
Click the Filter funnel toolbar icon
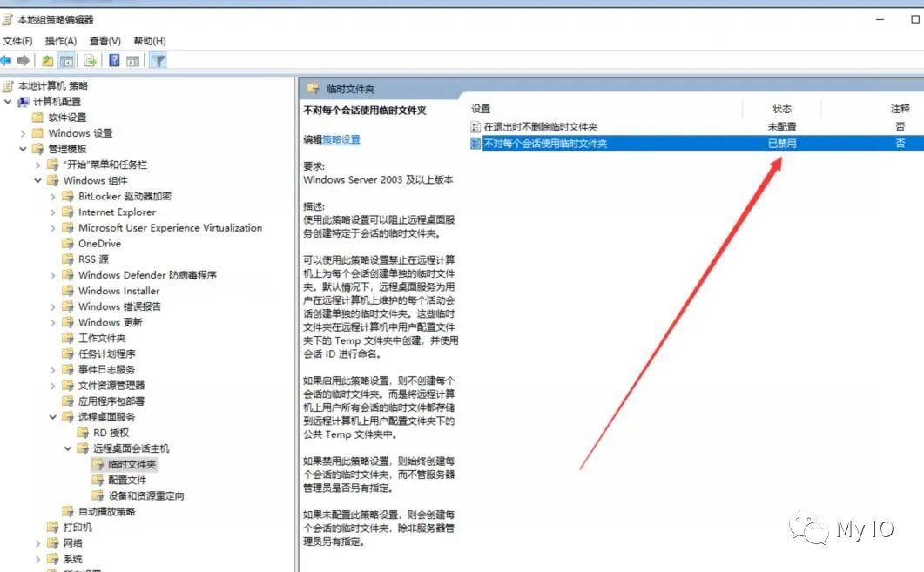158,60
